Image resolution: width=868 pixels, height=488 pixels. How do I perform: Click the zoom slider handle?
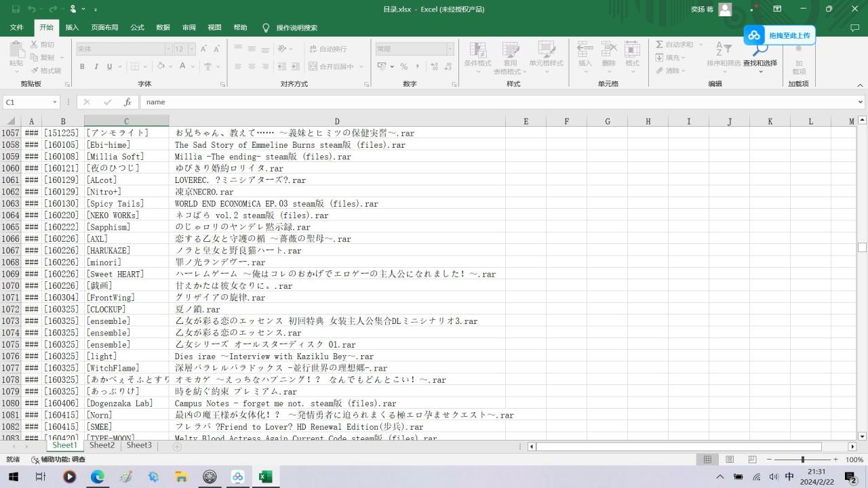802,460
